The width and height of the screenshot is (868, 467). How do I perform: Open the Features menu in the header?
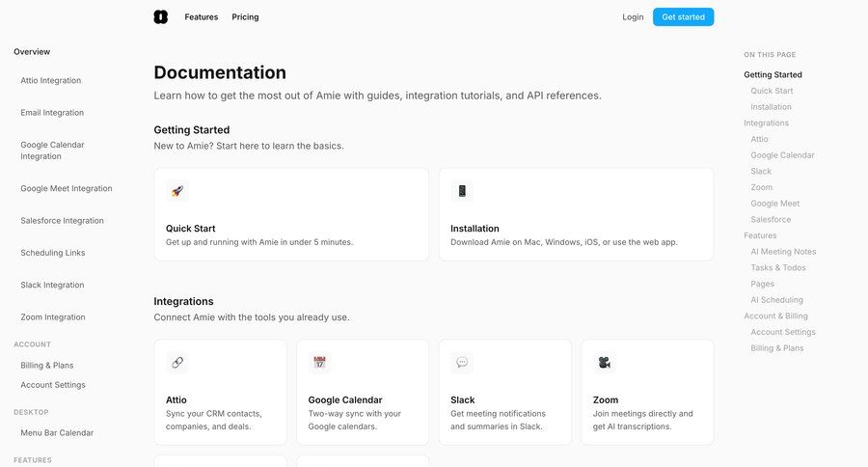click(x=201, y=17)
